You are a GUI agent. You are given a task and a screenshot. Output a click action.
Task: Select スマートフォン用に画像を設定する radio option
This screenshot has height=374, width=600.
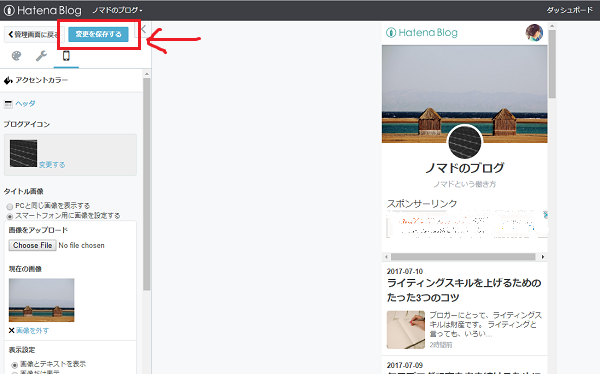pos(10,216)
